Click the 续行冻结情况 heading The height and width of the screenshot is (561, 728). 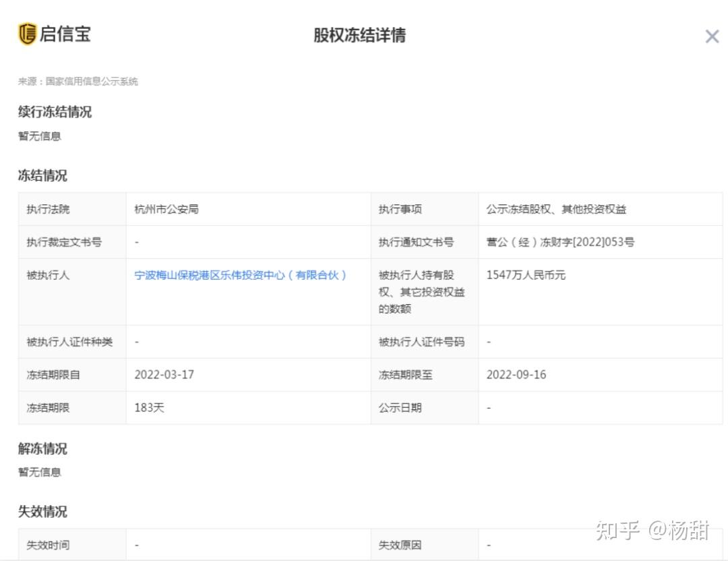point(55,111)
